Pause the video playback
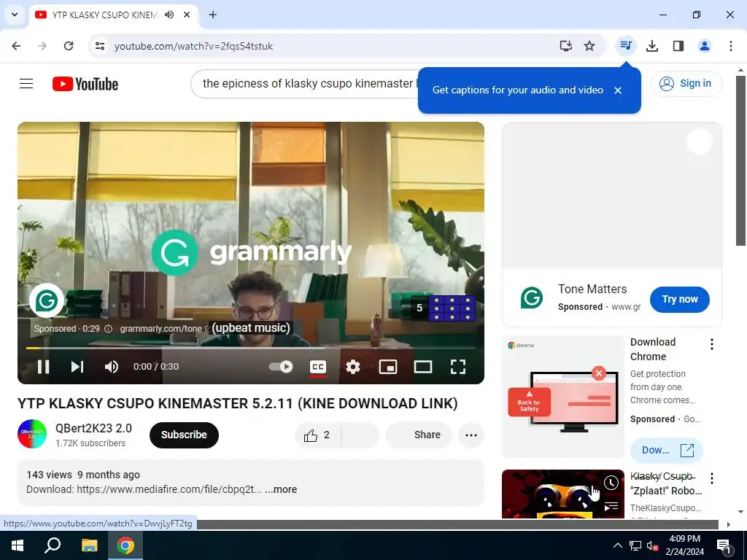Viewport: 747px width, 560px height. [x=43, y=367]
